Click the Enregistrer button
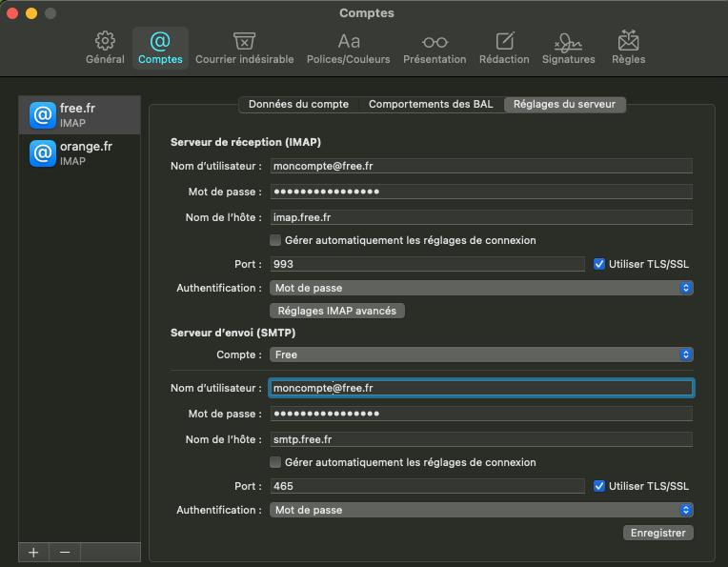This screenshot has width=728, height=567. (657, 533)
